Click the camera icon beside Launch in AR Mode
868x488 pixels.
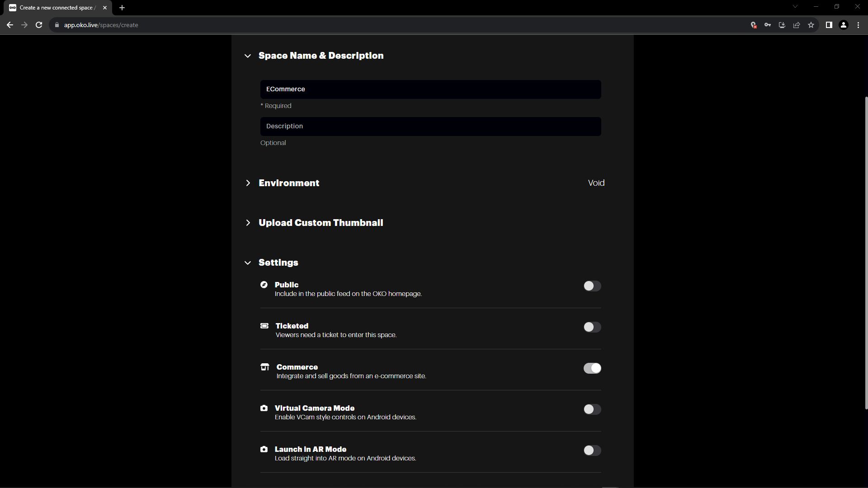(264, 449)
